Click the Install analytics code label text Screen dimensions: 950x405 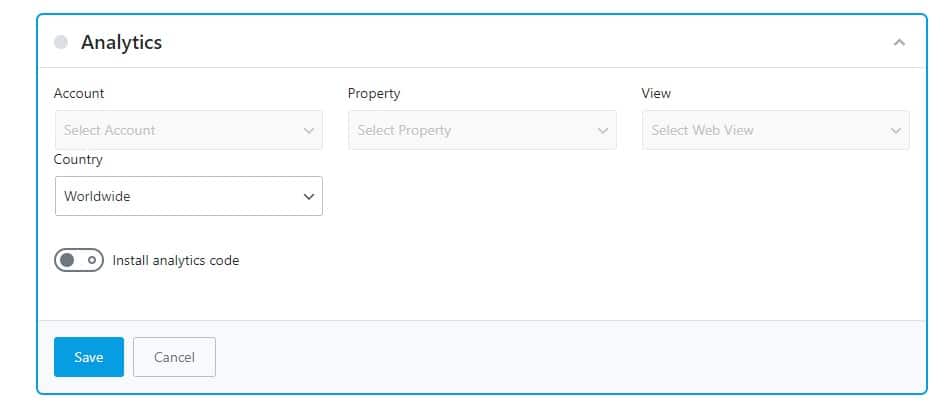coord(176,260)
